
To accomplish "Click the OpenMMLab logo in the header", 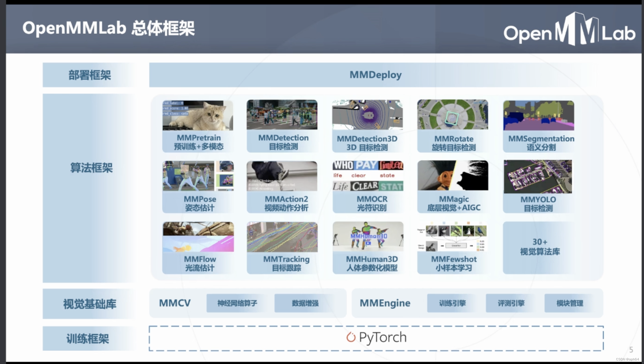I will click(569, 29).
